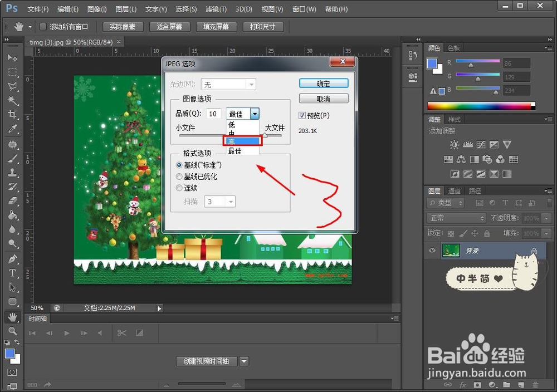Open 扫描 scans dropdown
Viewport: 557px width, 392px height.
point(220,202)
